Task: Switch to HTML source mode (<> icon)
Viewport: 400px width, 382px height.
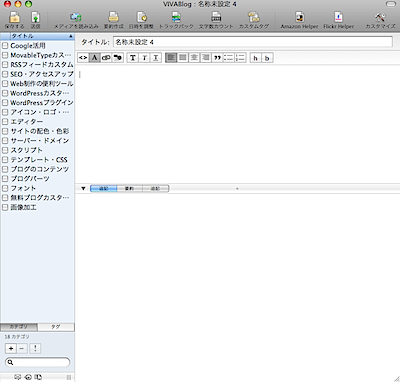Action: 83,58
